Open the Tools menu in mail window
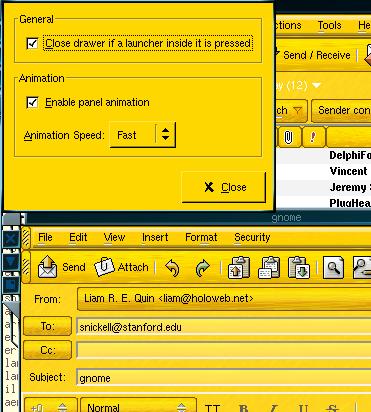Viewport: 371px width, 412px height. click(329, 25)
